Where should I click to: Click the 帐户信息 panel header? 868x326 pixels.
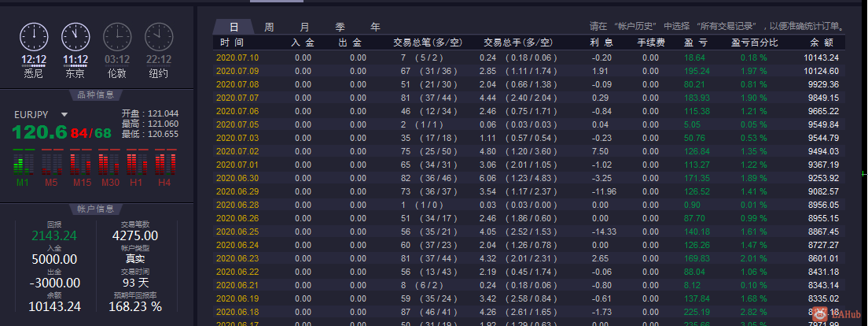click(97, 209)
